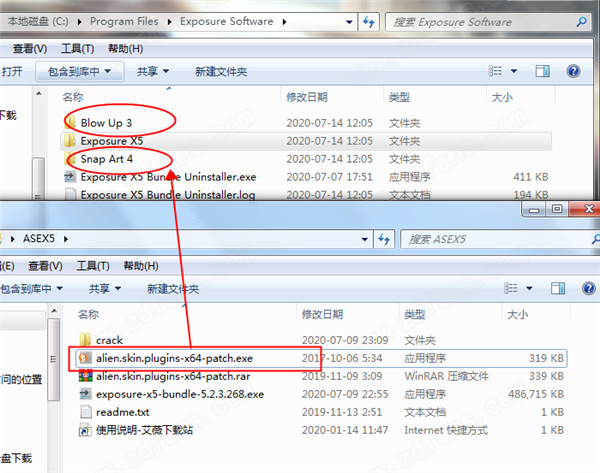Open 查看(V) menu in Exposure Software window
The width and height of the screenshot is (600, 473).
[x=30, y=49]
